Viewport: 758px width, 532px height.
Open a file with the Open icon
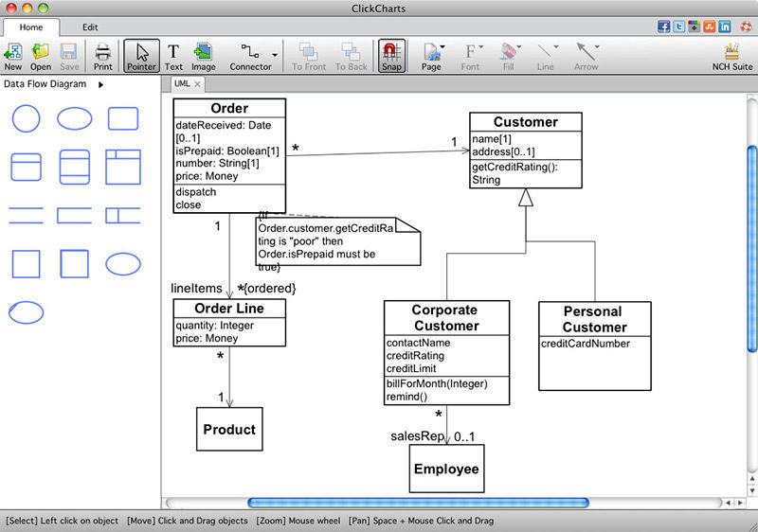pos(41,55)
